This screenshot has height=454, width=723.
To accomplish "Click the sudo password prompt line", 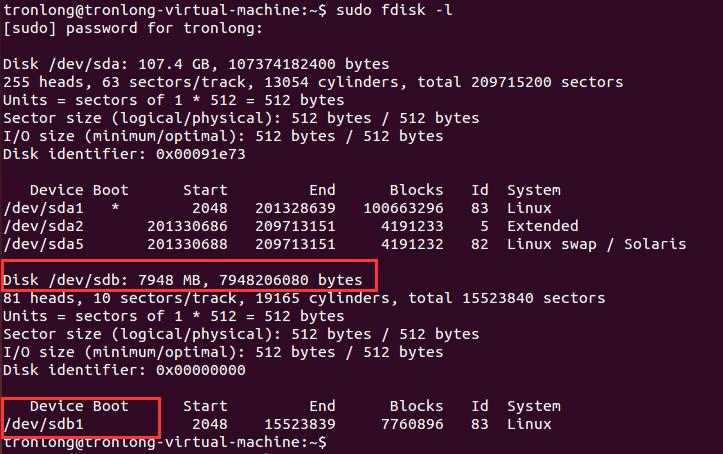I will click(x=133, y=28).
